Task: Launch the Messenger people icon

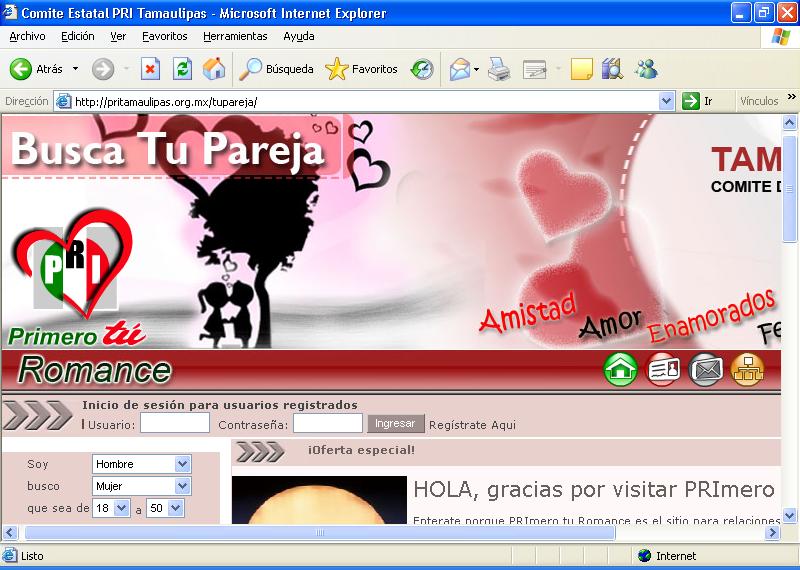Action: click(646, 69)
